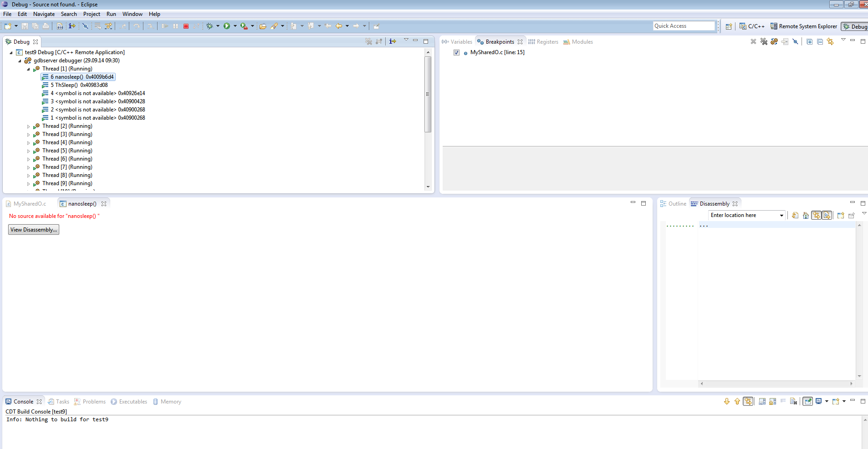
Task: Collapse the gdbserver debugger node
Action: [20, 61]
